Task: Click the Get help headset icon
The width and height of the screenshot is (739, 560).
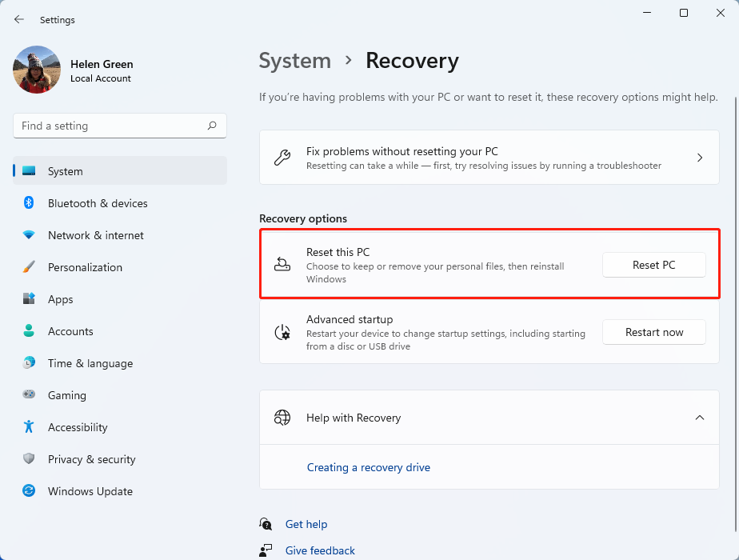Action: pos(266,524)
